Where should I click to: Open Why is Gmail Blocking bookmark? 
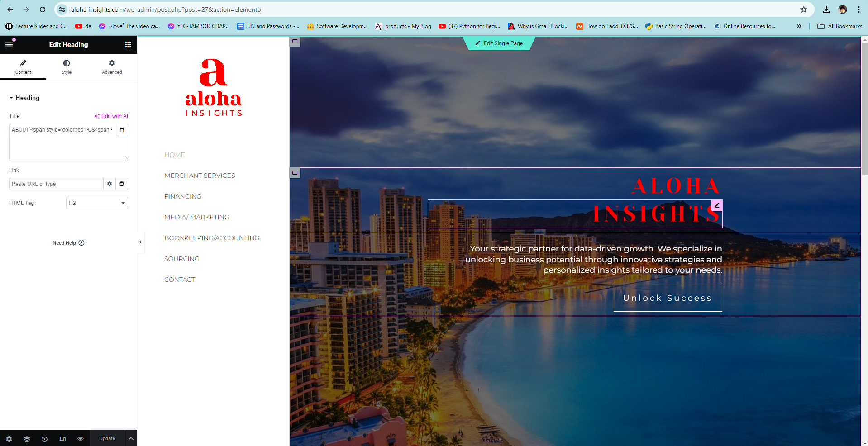point(538,26)
